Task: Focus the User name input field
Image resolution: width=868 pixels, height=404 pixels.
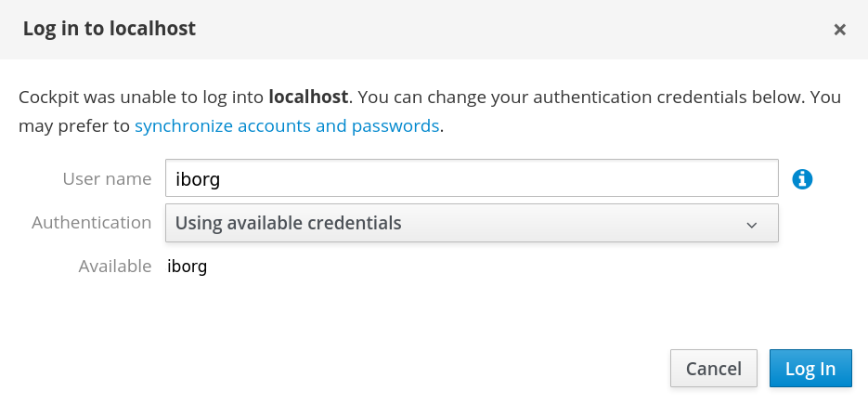Action: [x=472, y=178]
